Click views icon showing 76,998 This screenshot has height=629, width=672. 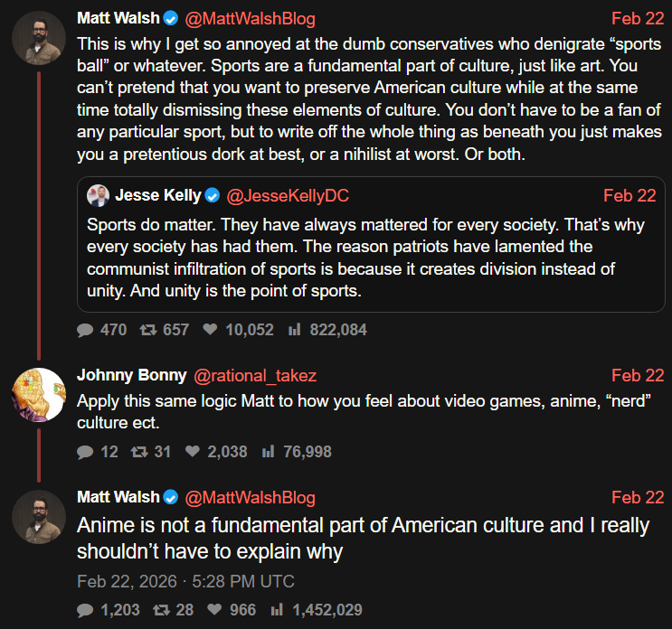268,451
